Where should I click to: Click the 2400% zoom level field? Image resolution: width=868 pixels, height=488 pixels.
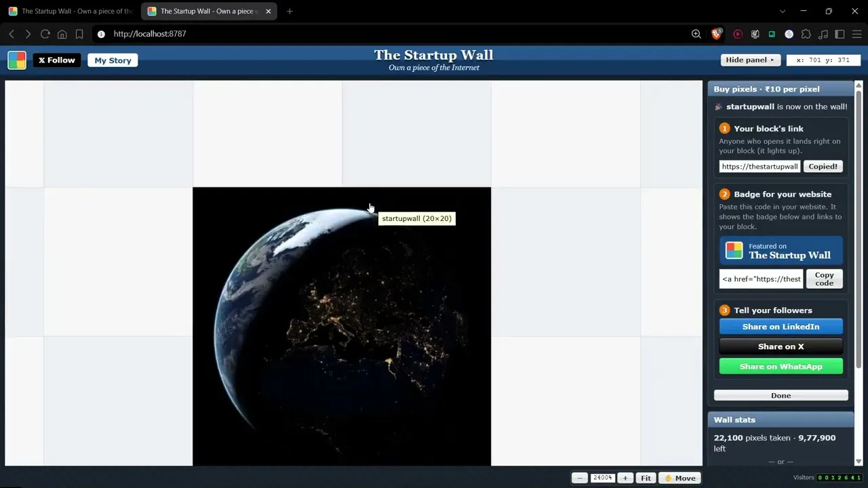click(x=602, y=478)
